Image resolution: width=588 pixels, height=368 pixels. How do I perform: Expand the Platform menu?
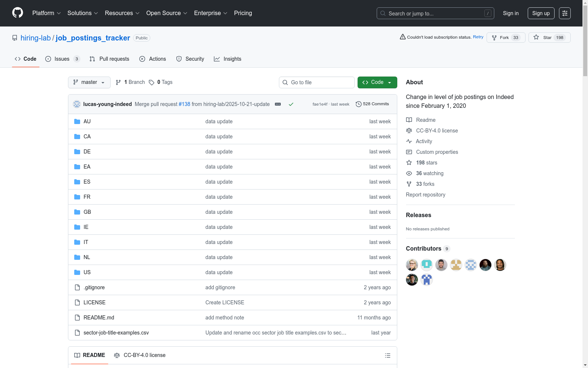46,13
